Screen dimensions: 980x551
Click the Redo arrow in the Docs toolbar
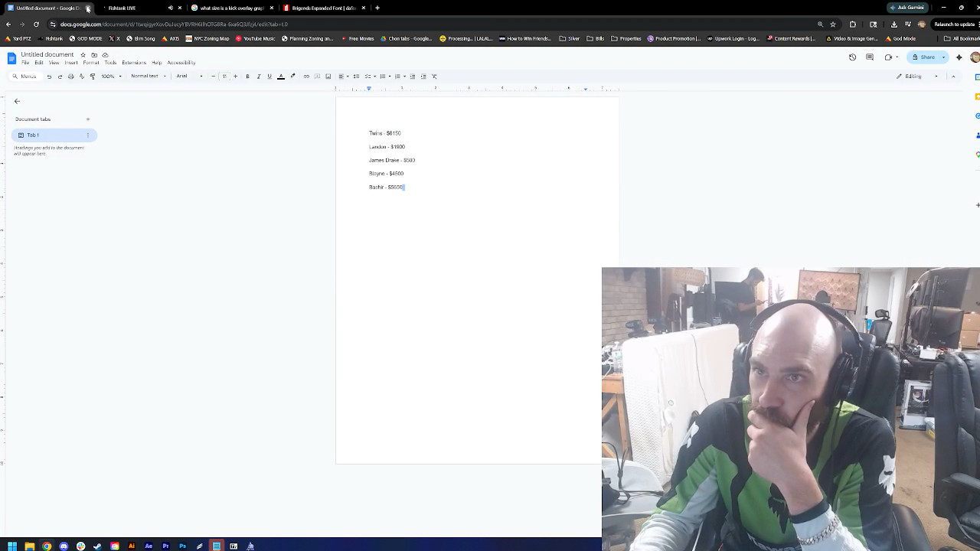pos(60,77)
